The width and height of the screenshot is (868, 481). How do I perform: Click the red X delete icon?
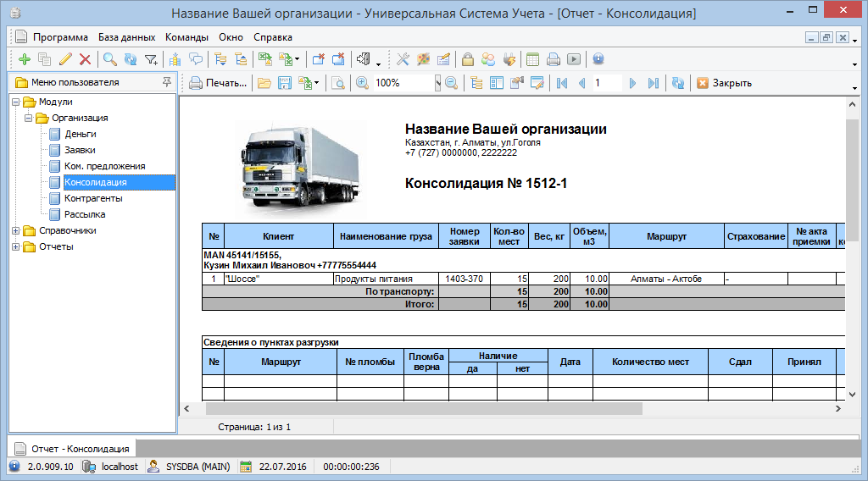(x=85, y=59)
